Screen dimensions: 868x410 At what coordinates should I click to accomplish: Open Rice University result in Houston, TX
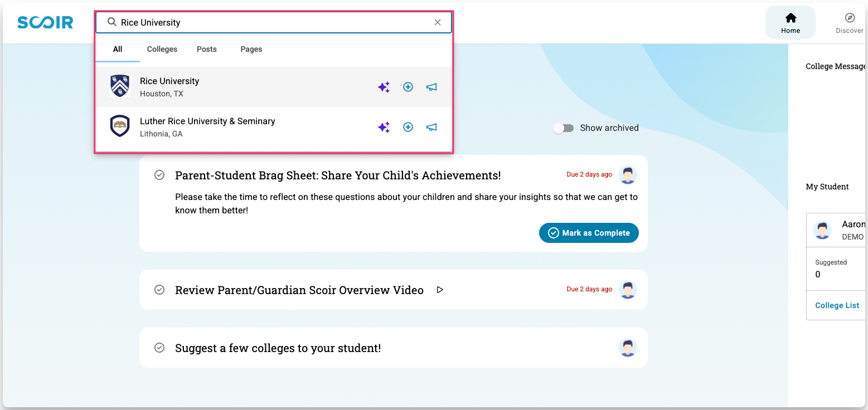tap(273, 87)
